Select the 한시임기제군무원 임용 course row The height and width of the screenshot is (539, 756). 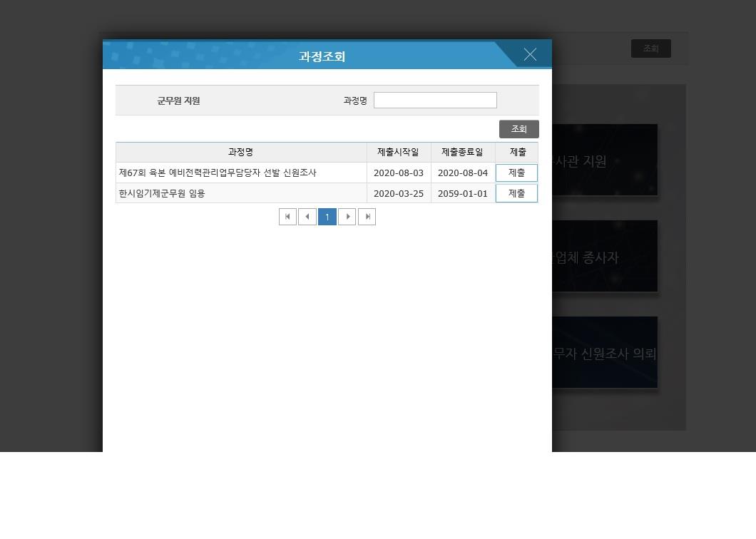pyautogui.click(x=162, y=193)
